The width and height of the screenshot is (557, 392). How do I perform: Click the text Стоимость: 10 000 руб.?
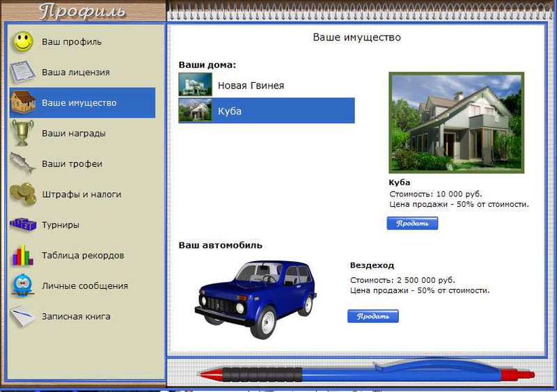coord(436,194)
